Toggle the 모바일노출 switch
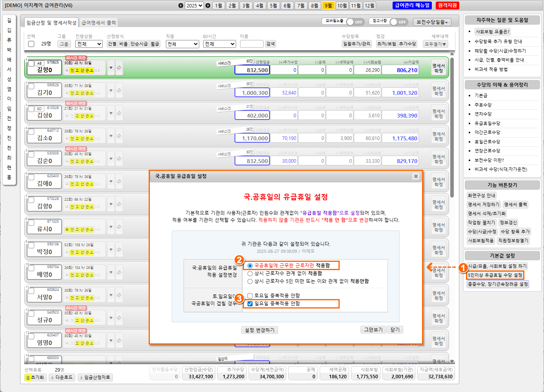The image size is (544, 392). tap(355, 22)
